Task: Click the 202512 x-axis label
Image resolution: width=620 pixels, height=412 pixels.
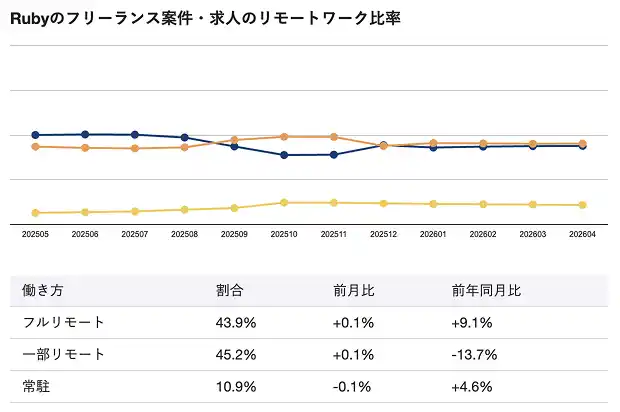Action: (383, 234)
